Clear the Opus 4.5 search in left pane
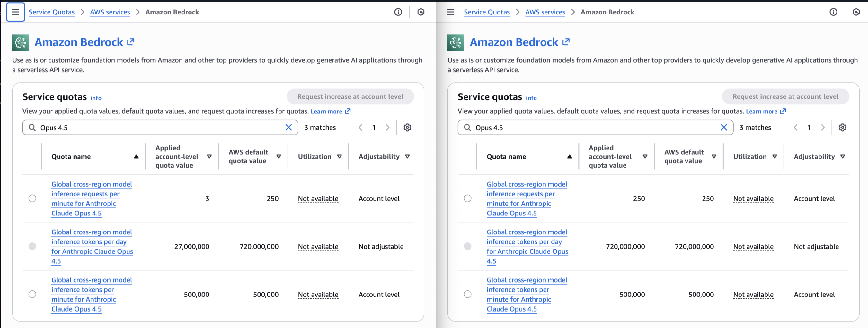The width and height of the screenshot is (868, 328). click(288, 128)
